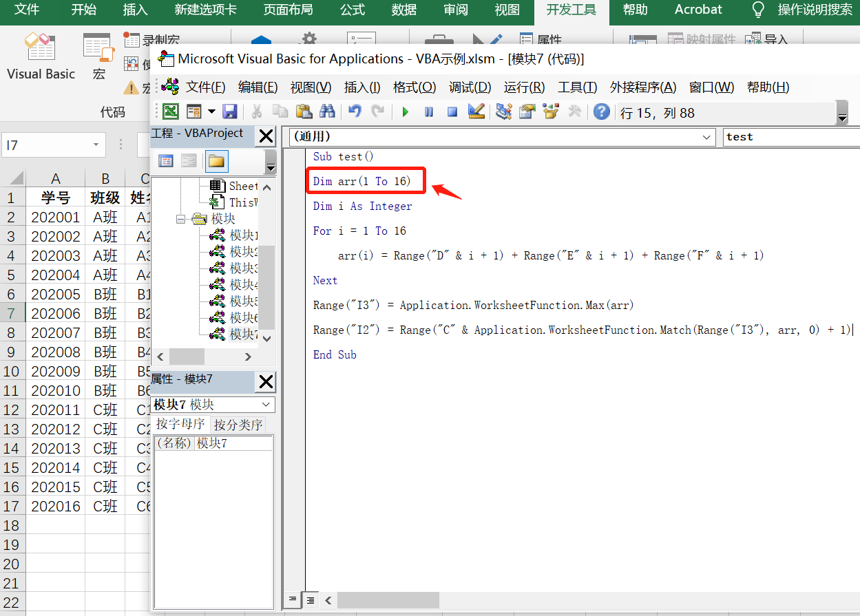
Task: Open Find with the binoculars icon
Action: pos(327,111)
